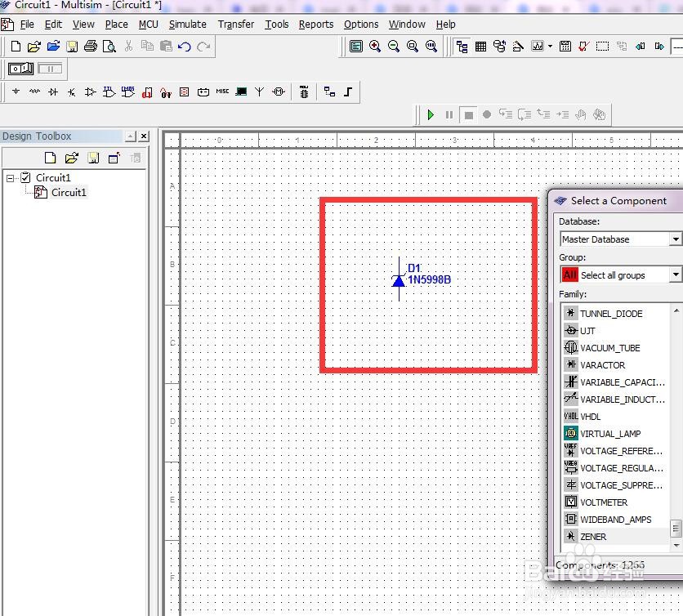
Task: Save the circuit with floppy disk icon
Action: [x=72, y=47]
